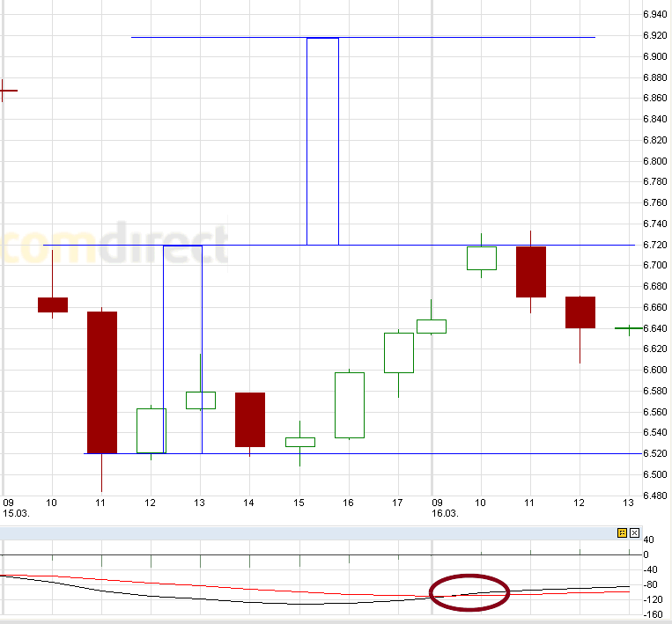Click the 15.03. date label

pyautogui.click(x=16, y=513)
